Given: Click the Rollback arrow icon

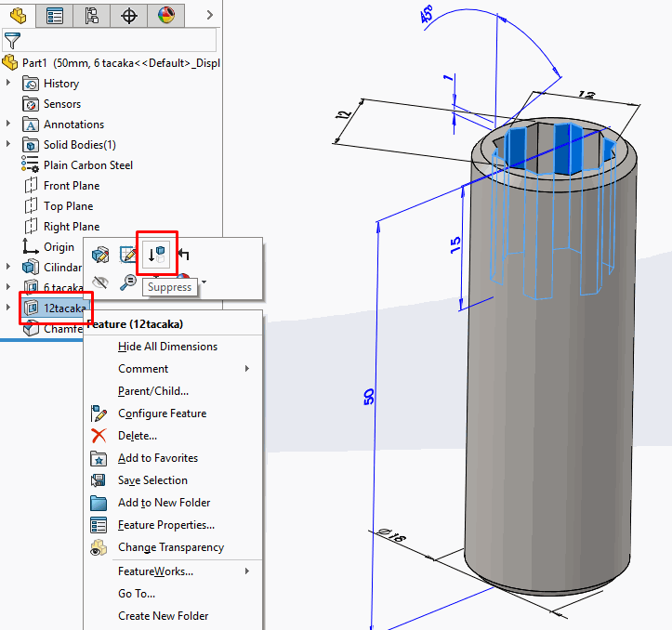Looking at the screenshot, I should [x=184, y=254].
